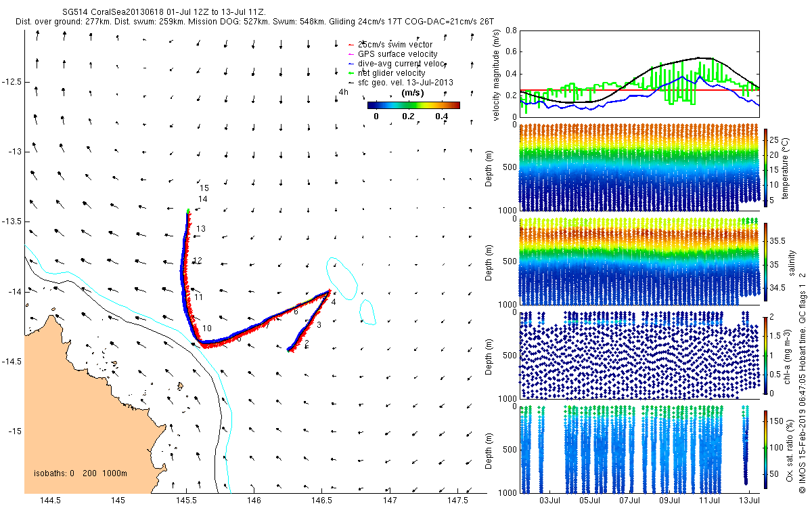Click the day '10' label on the glider track
Viewport: 812px width, 508px height.
coord(207,329)
